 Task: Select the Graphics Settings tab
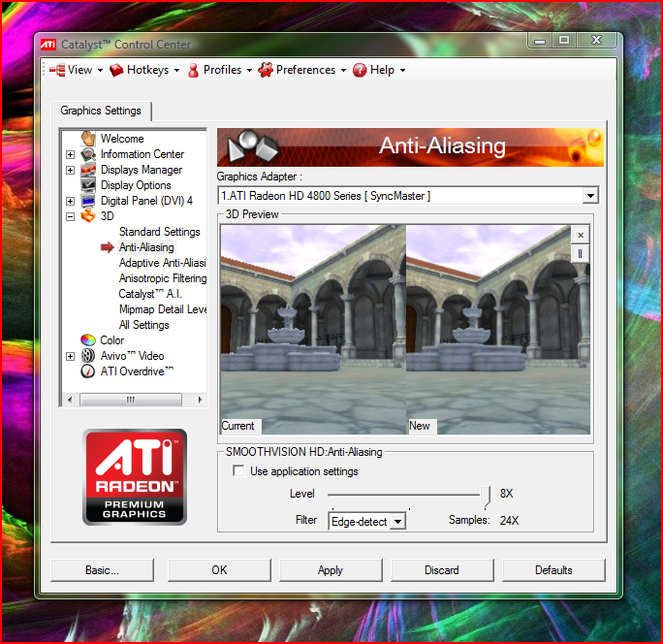pos(101,111)
